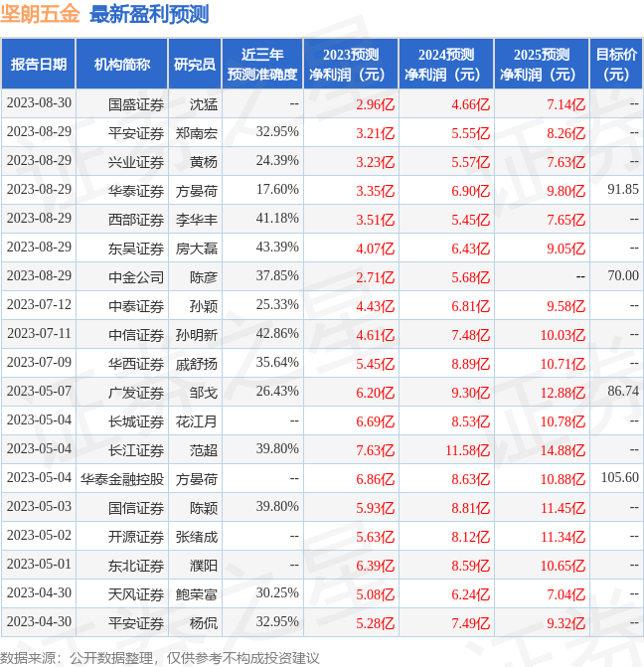The width and height of the screenshot is (644, 667).
Task: Click researcher 孙明新
Action: coord(197,335)
